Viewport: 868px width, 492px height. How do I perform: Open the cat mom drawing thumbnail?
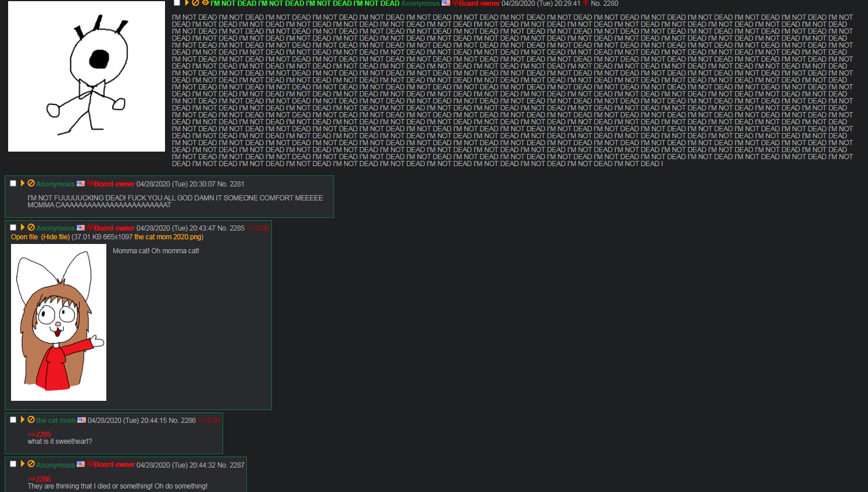coord(59,322)
